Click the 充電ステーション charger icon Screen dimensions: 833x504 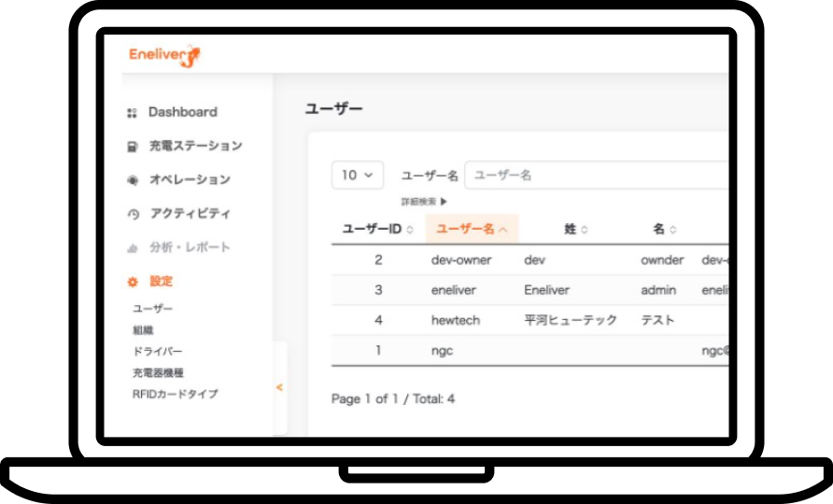(x=133, y=147)
